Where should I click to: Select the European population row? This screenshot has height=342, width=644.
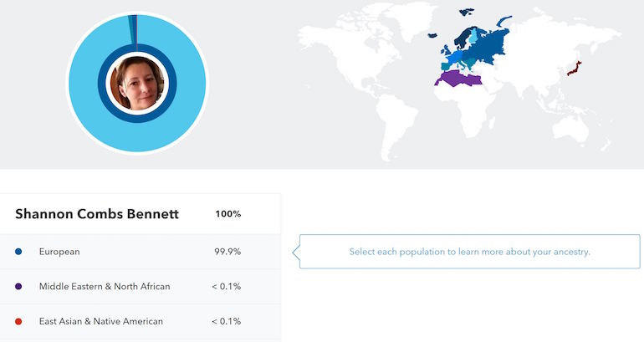click(141, 252)
